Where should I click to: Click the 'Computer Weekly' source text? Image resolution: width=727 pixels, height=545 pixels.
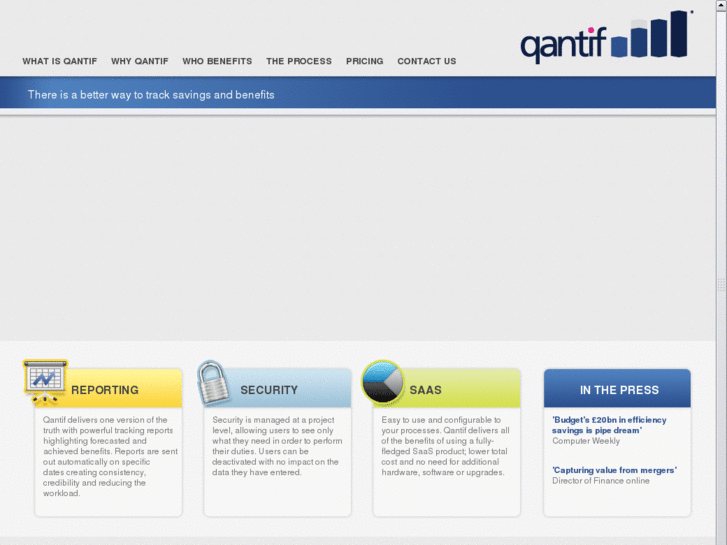pos(586,441)
